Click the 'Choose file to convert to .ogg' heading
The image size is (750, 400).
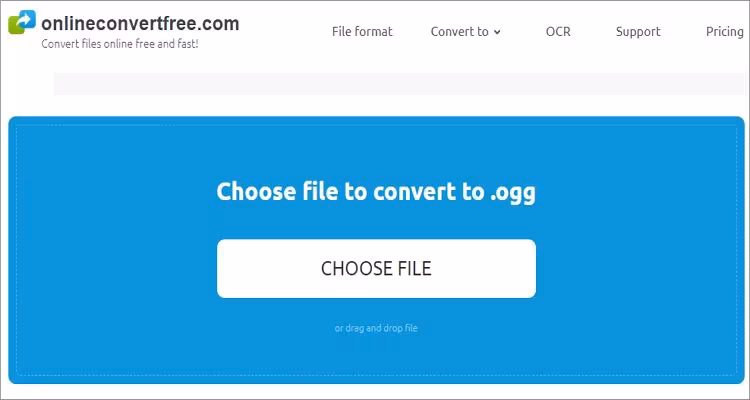(376, 192)
